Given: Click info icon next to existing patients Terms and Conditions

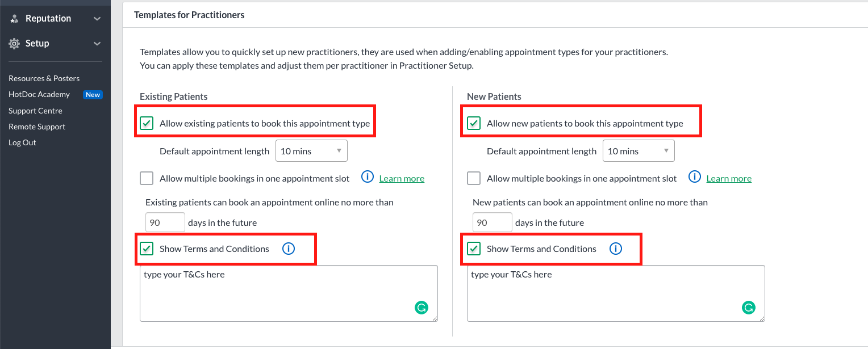Looking at the screenshot, I should (x=289, y=249).
